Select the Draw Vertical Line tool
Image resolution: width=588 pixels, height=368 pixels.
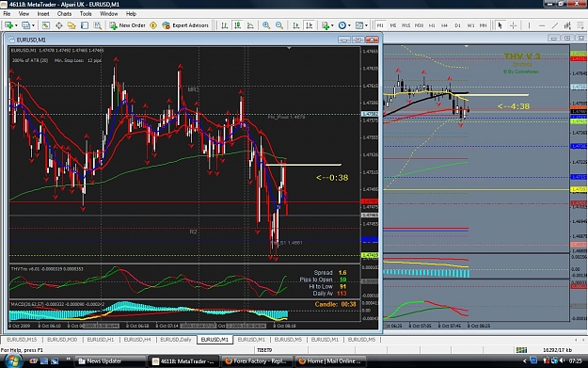pyautogui.click(x=529, y=25)
